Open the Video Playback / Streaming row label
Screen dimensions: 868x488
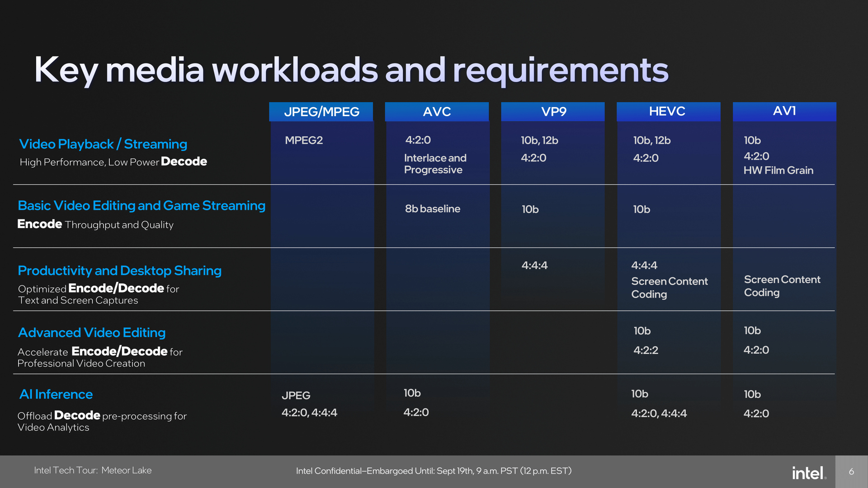click(x=103, y=144)
